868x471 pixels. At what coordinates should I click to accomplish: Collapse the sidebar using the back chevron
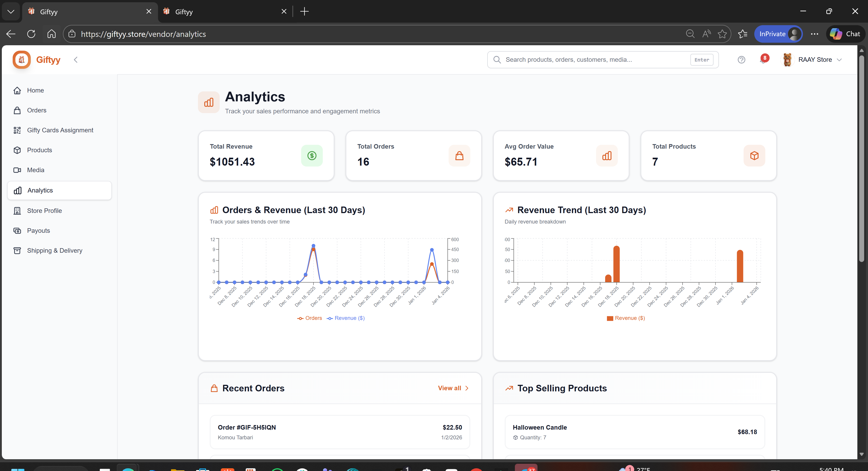[x=76, y=60]
